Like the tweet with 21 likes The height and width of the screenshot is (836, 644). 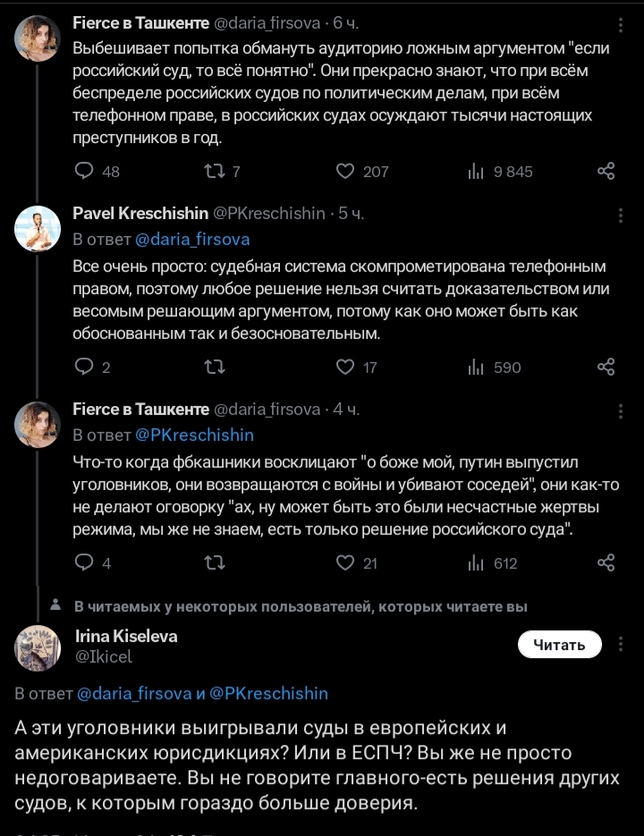pyautogui.click(x=345, y=562)
